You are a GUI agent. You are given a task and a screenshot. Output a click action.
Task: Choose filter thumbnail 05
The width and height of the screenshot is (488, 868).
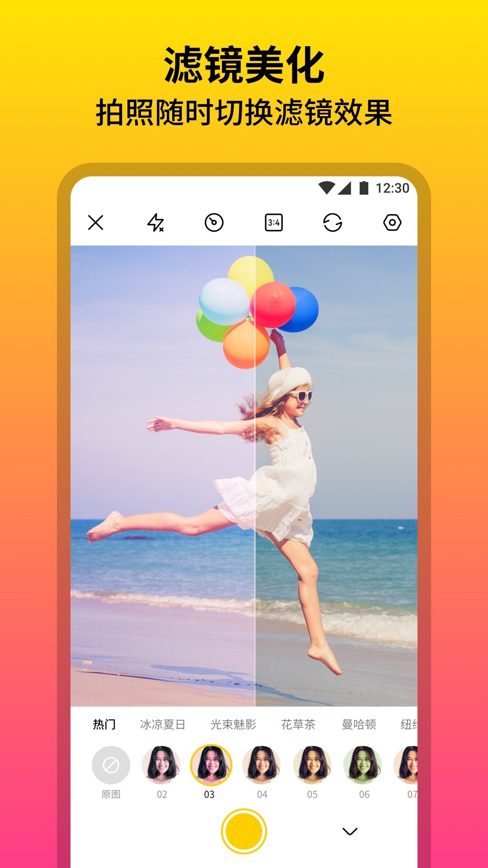click(313, 765)
